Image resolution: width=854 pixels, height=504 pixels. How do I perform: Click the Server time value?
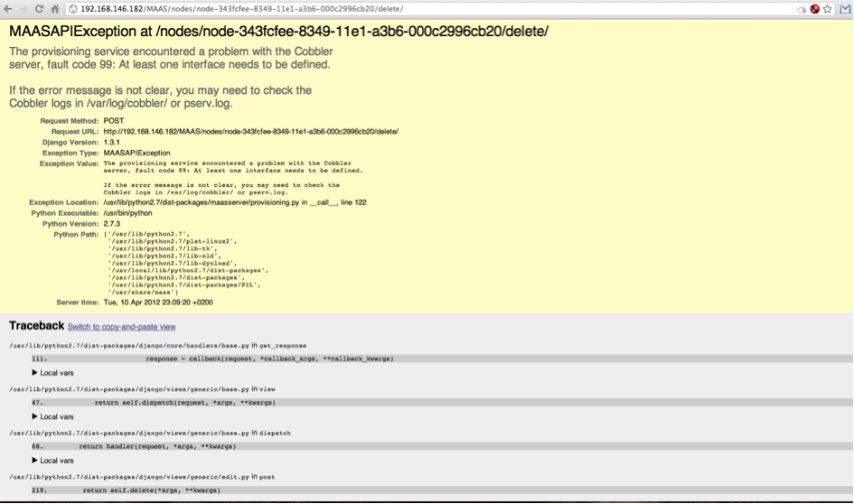tap(158, 302)
